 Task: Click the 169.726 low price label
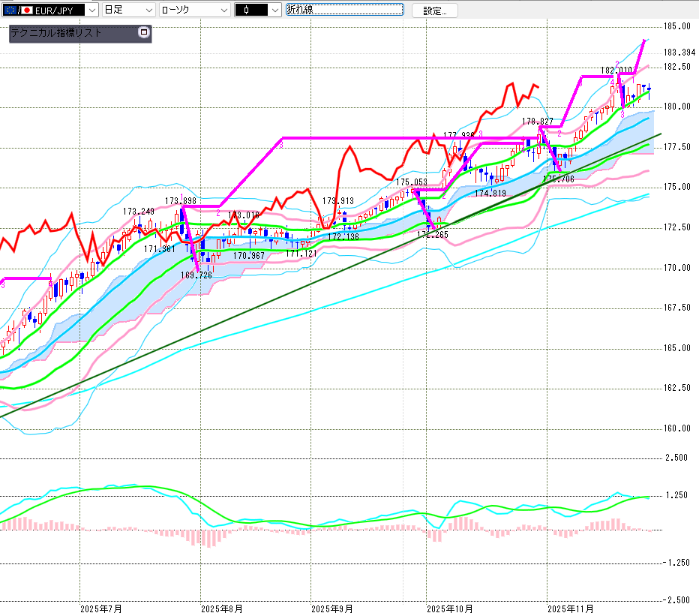pos(196,275)
